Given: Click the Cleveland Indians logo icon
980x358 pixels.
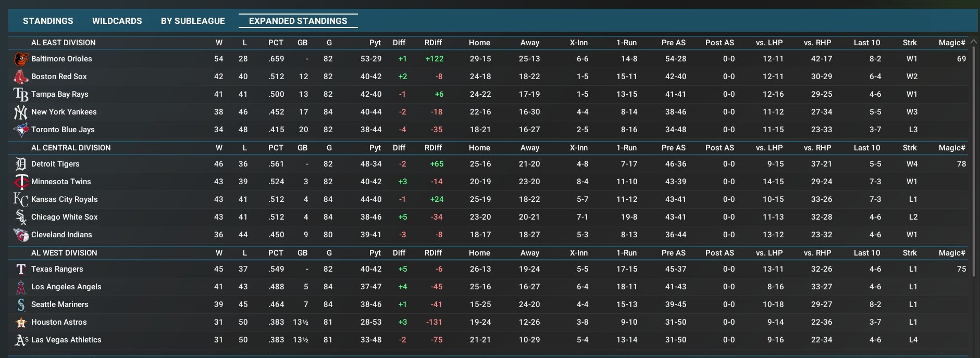Looking at the screenshot, I should (21, 235).
